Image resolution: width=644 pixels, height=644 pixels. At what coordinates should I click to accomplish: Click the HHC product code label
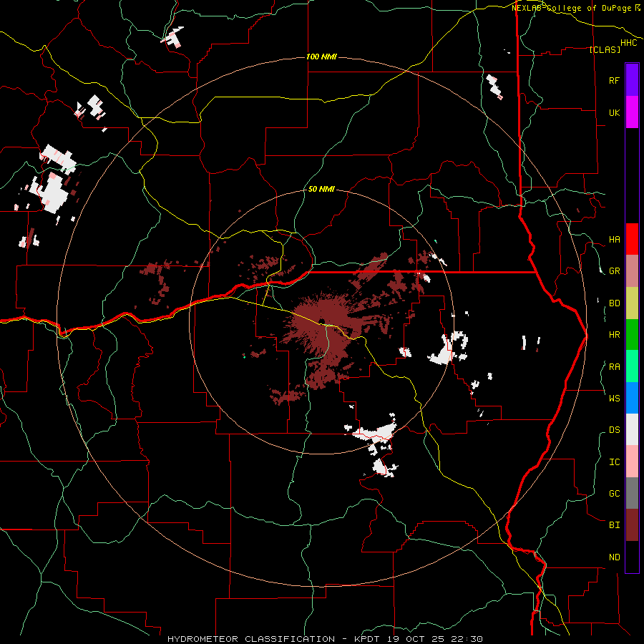point(629,43)
